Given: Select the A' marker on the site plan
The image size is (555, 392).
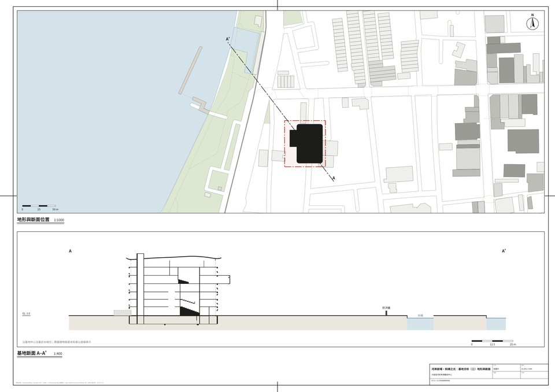Looking at the screenshot, I should 228,39.
